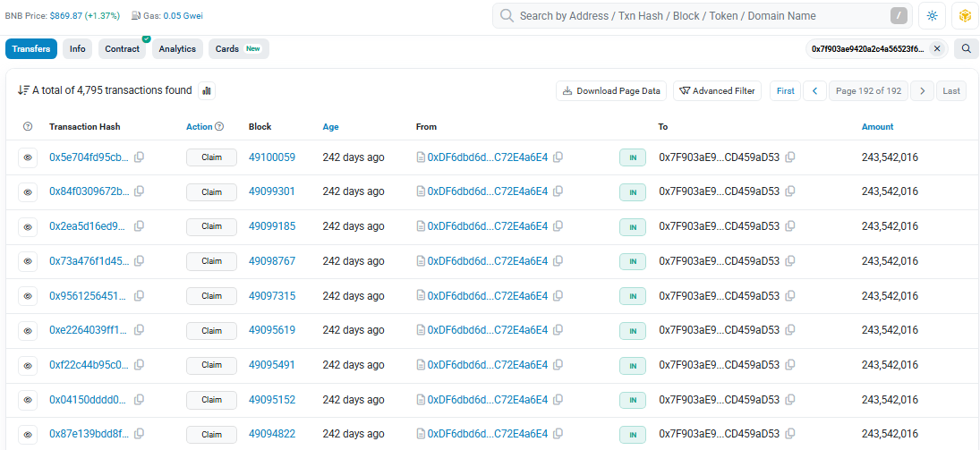Open block 49094822
The image size is (980, 450).
tap(272, 434)
